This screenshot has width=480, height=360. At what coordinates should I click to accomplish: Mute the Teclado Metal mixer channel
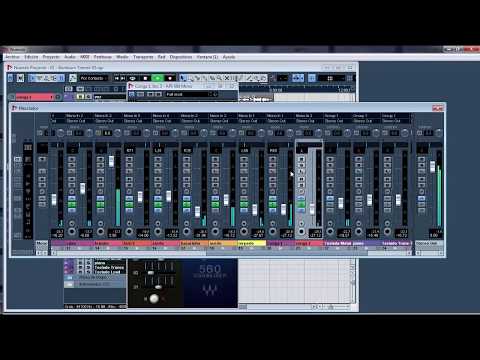(x=330, y=159)
